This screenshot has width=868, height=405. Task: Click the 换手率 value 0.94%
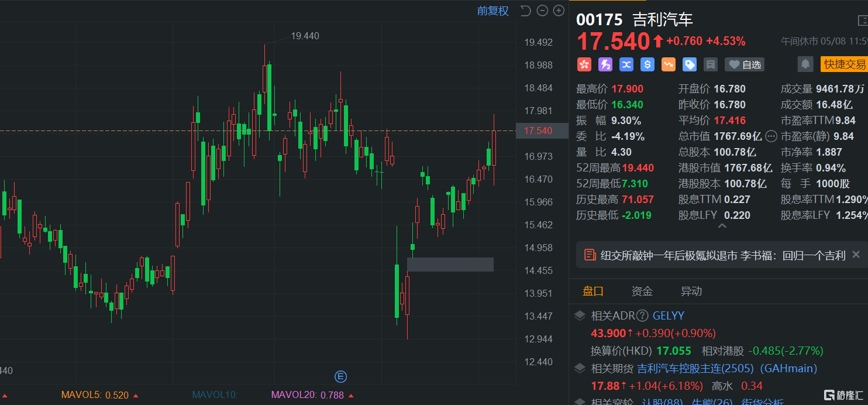pyautogui.click(x=831, y=168)
